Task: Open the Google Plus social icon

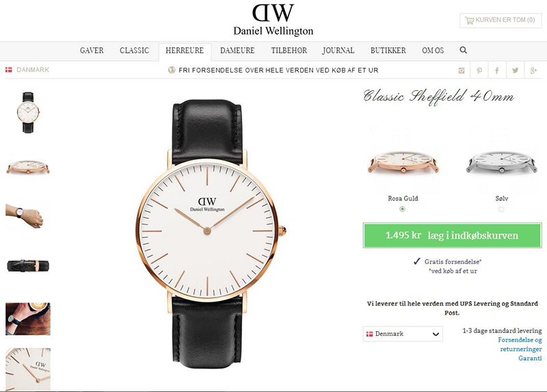Action: click(x=533, y=70)
